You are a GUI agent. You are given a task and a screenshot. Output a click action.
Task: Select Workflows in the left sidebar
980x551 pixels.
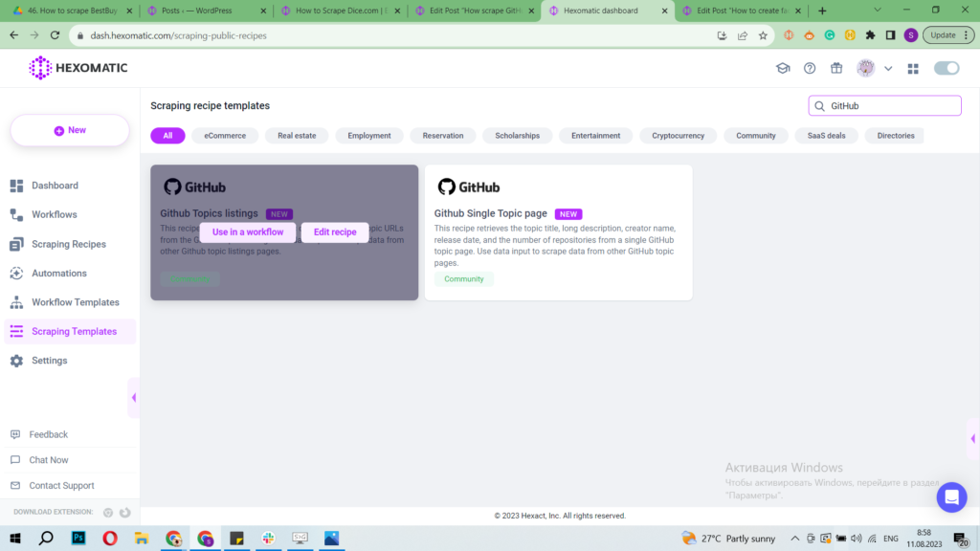click(56, 214)
